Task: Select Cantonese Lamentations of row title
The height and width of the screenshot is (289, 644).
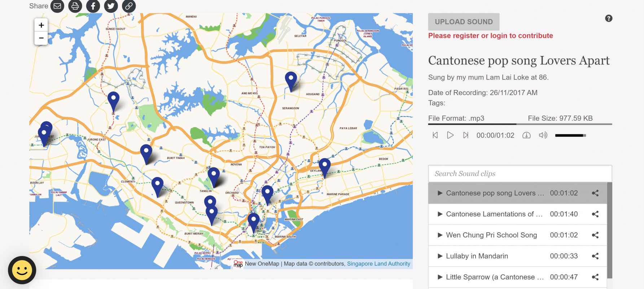Action: (x=494, y=214)
